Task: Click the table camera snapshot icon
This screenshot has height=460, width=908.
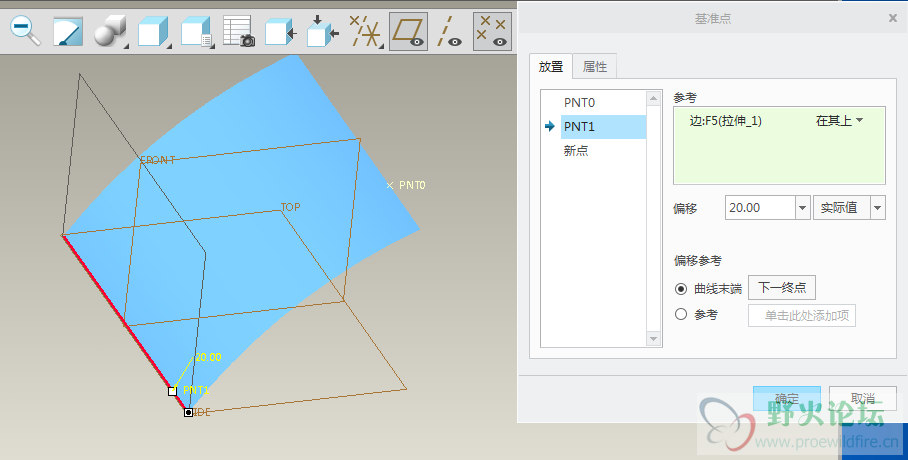Action: 239,31
